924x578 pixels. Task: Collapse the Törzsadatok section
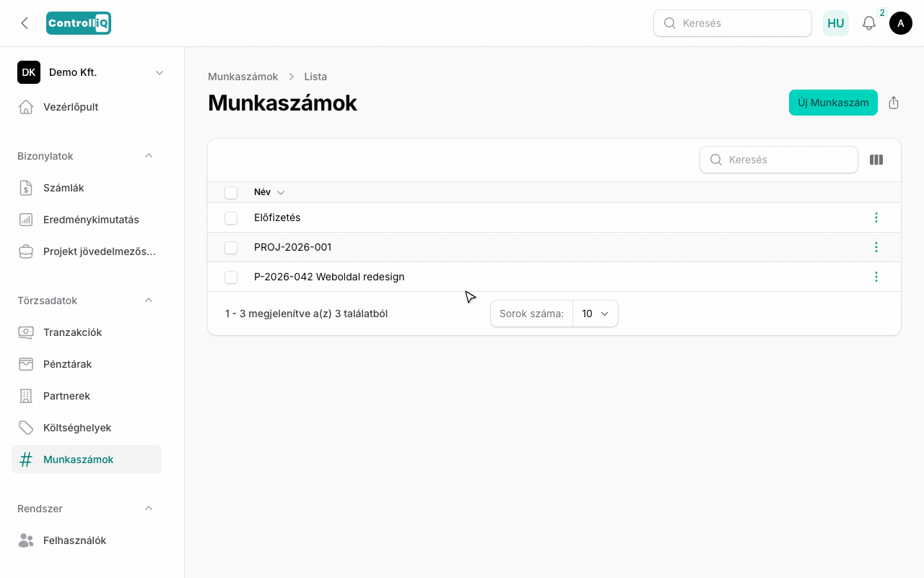(149, 301)
